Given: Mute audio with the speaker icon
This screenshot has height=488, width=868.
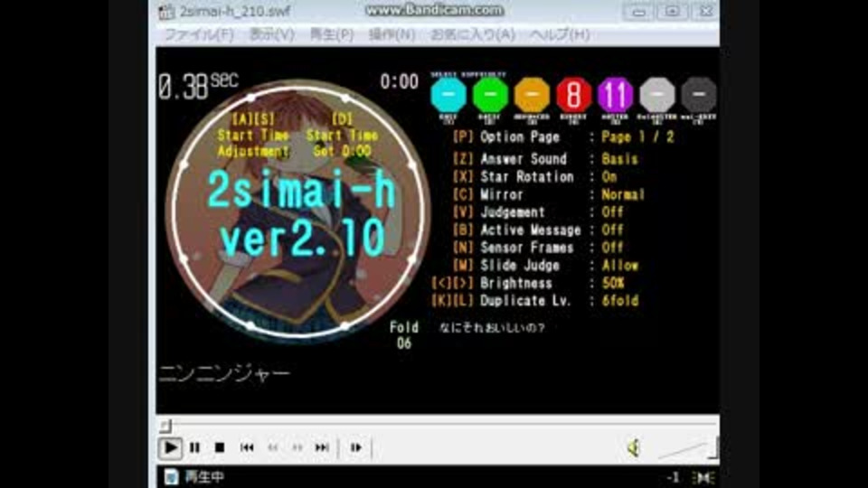Looking at the screenshot, I should [x=634, y=447].
